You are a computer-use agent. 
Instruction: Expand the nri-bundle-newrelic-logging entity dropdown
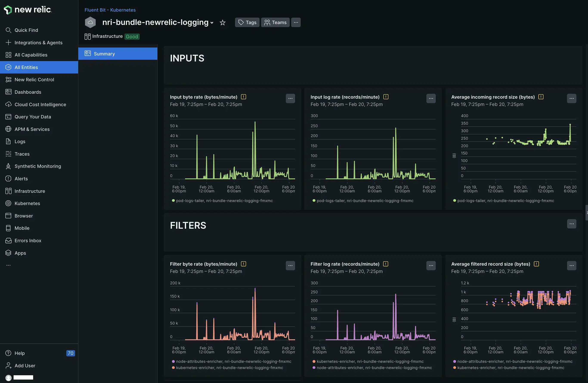point(212,23)
